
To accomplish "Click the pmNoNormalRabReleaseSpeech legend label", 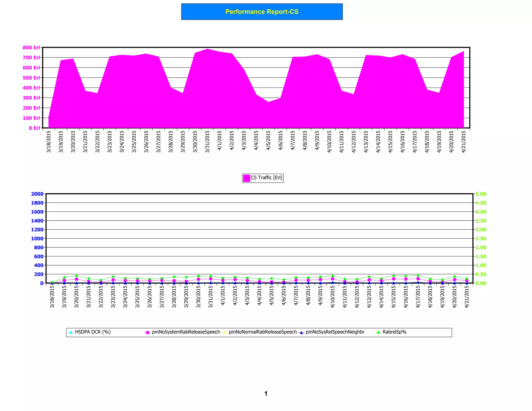I will (263, 332).
